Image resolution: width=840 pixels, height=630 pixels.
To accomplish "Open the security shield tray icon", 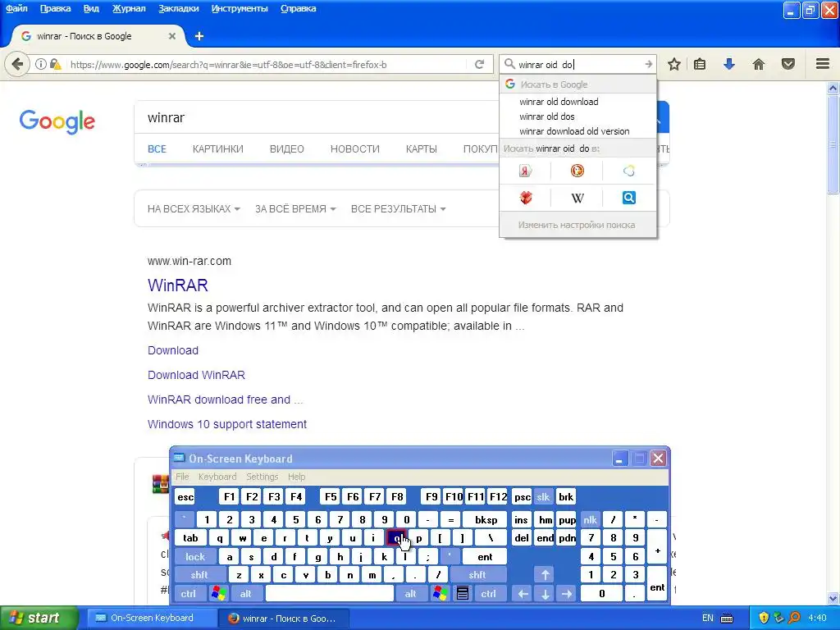I will [764, 618].
